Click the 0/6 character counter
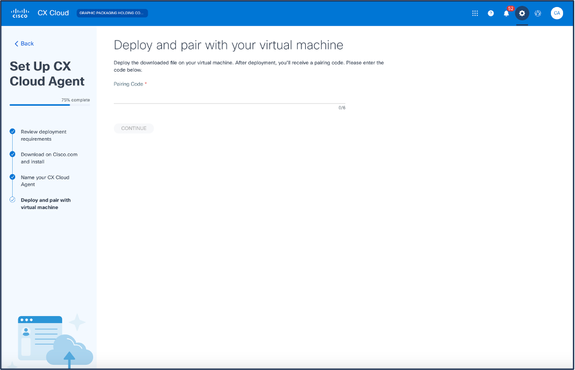This screenshot has height=370, width=575. 342,108
